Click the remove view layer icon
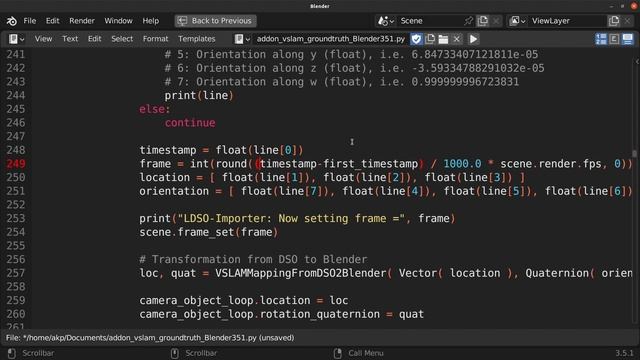640x360 pixels. [x=627, y=21]
